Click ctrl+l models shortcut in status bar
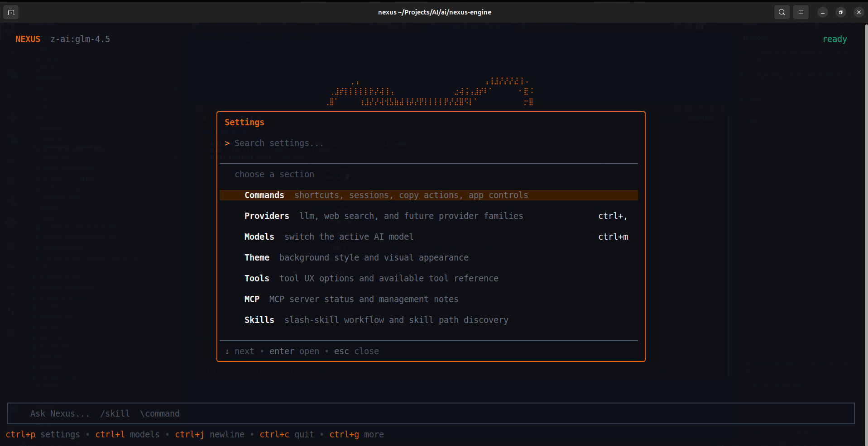Screen dimensions: 868x446 pyautogui.click(x=127, y=434)
